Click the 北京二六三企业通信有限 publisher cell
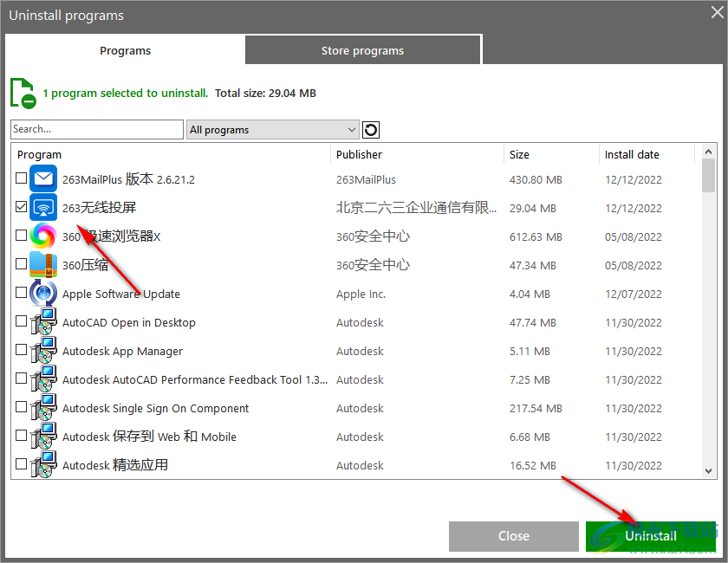 pos(417,208)
